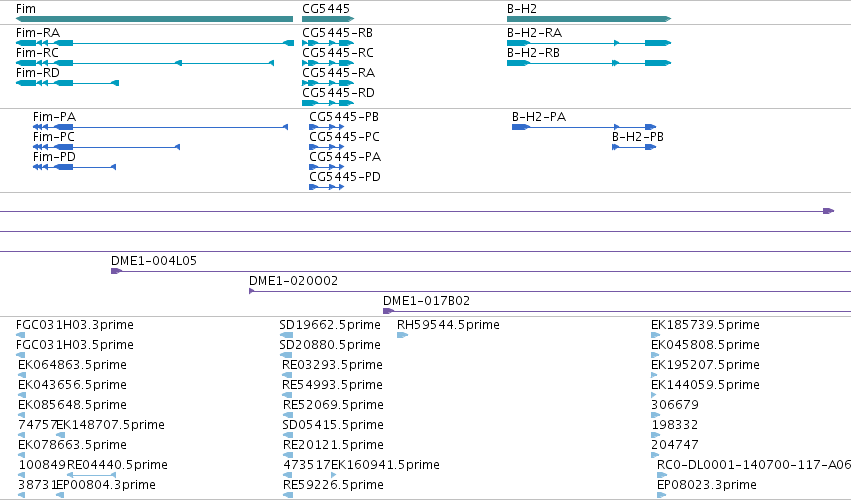Click the EP08023.3prime EST label
Viewport: 851px width, 500px height.
(707, 484)
